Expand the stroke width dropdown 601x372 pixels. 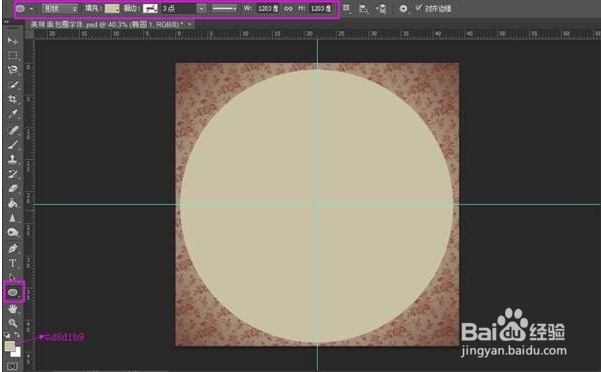click(202, 8)
